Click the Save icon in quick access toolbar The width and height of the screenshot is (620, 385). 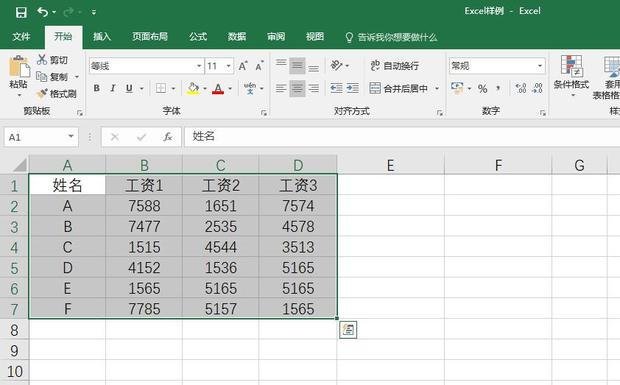tap(21, 12)
